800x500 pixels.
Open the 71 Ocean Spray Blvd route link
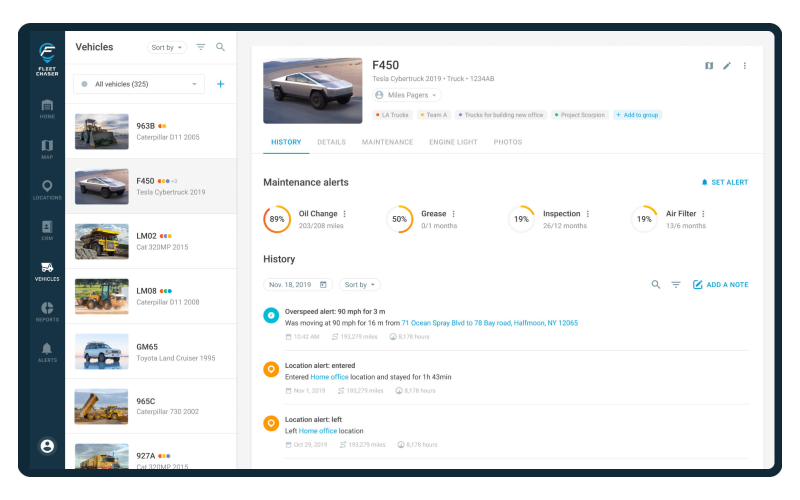pos(489,323)
